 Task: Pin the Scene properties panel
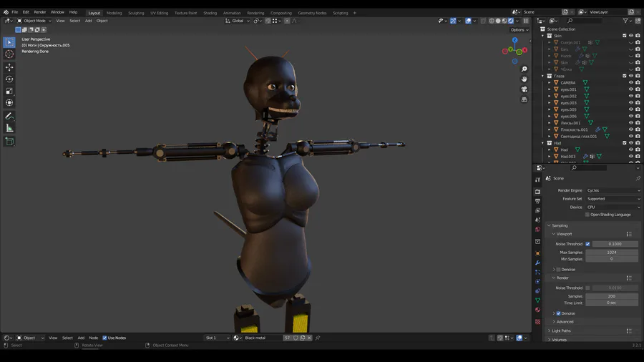(638, 178)
